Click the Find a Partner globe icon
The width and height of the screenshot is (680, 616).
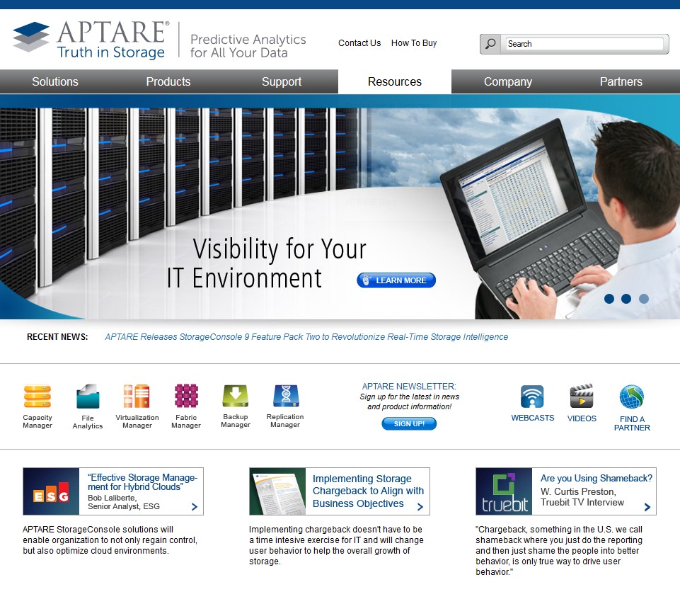(631, 397)
